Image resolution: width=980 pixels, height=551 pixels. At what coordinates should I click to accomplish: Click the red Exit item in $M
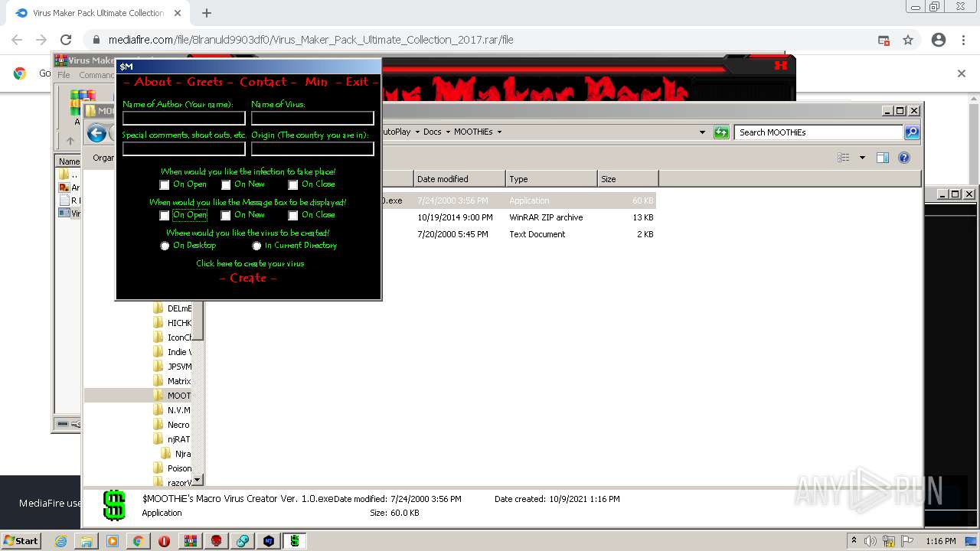click(357, 82)
